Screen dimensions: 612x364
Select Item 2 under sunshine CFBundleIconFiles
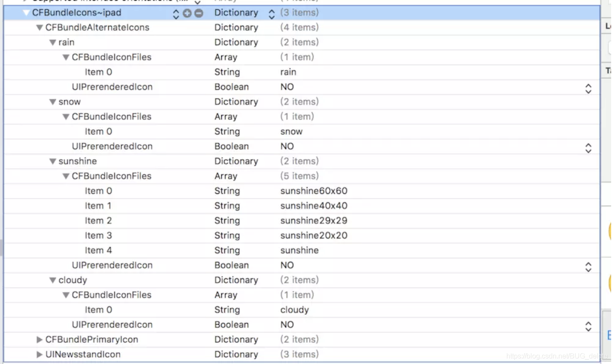pos(98,220)
